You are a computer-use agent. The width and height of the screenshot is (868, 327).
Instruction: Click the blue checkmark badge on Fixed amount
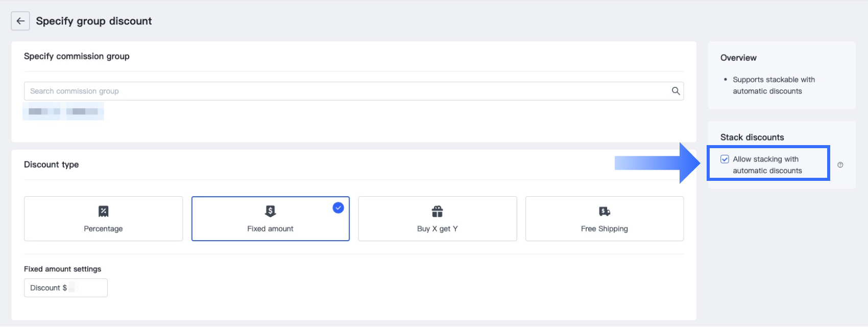[338, 208]
